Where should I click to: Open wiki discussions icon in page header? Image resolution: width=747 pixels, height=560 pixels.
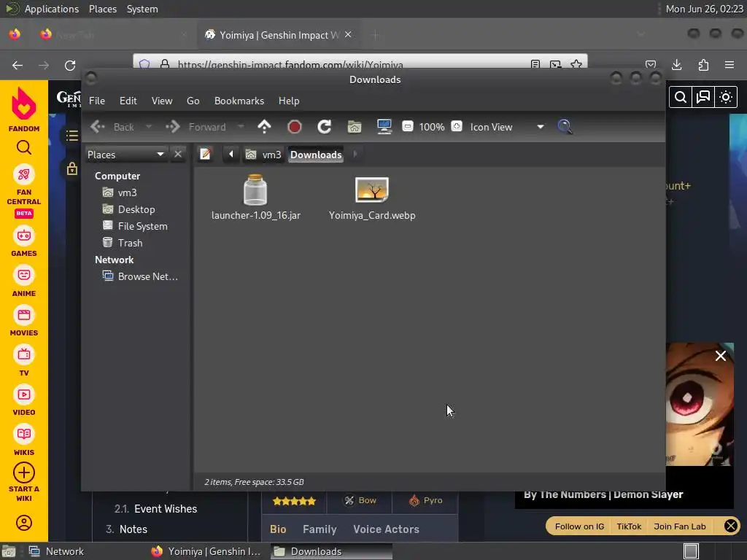tap(703, 97)
